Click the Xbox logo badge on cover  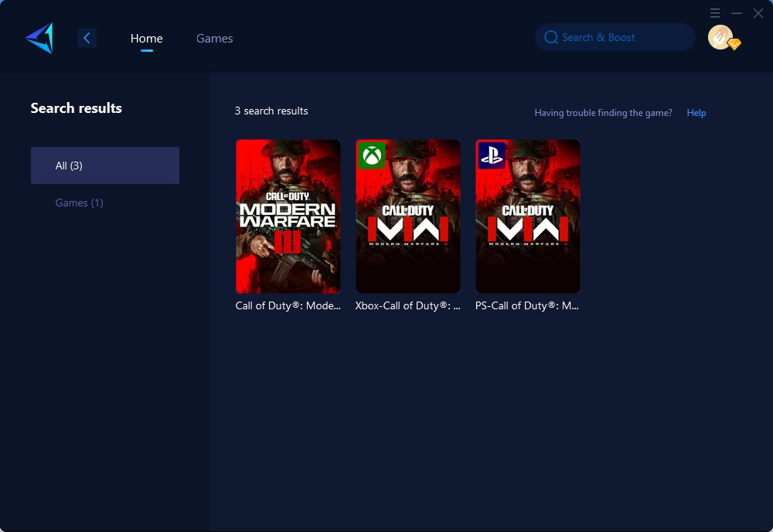pos(372,155)
